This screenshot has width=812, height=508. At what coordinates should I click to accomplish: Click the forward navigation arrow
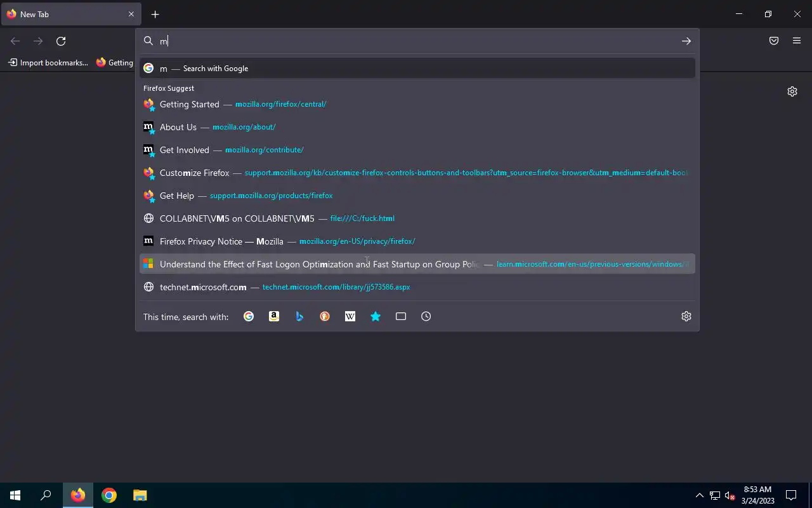point(38,41)
